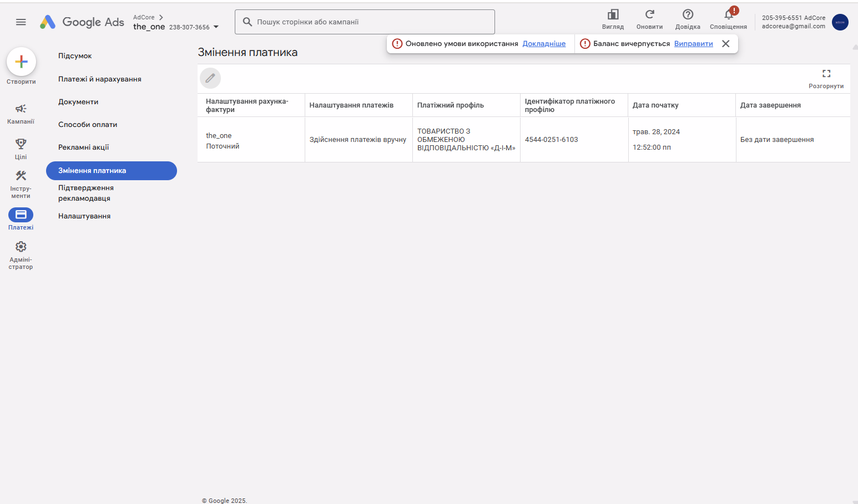Click the Create plus button
This screenshot has height=504, width=858.
point(21,62)
